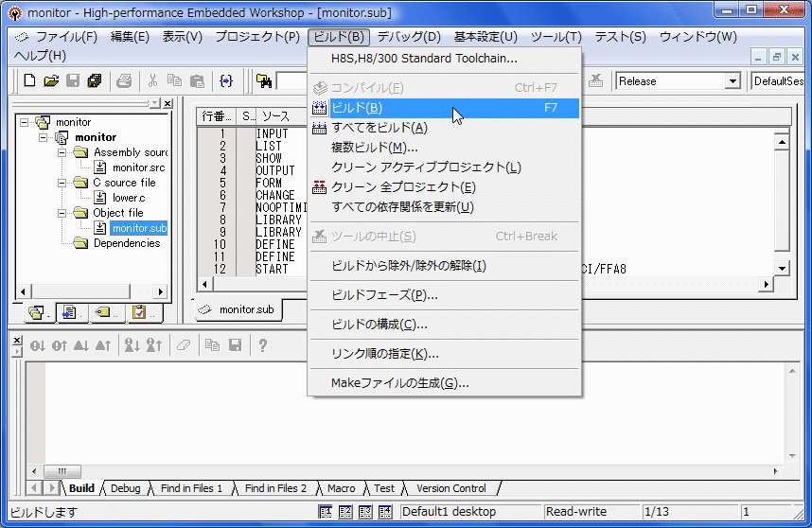Click the output window copy icon
Image resolution: width=812 pixels, height=528 pixels.
coord(212,345)
